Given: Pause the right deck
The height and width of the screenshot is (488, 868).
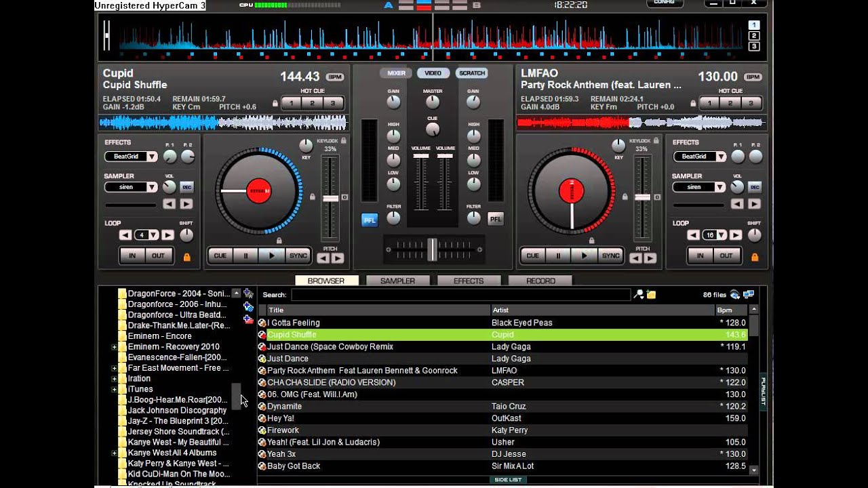Looking at the screenshot, I should (x=558, y=256).
